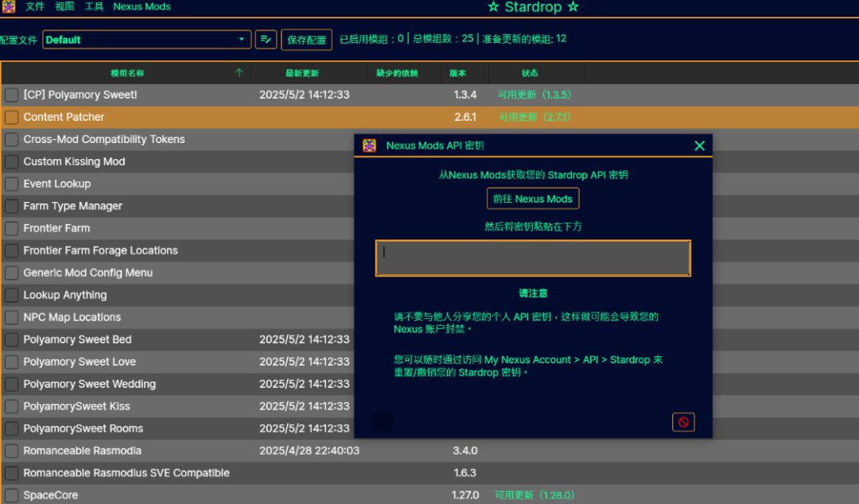Screen dimensions: 859x504
Task: Open the 工具 menu
Action: tap(94, 6)
